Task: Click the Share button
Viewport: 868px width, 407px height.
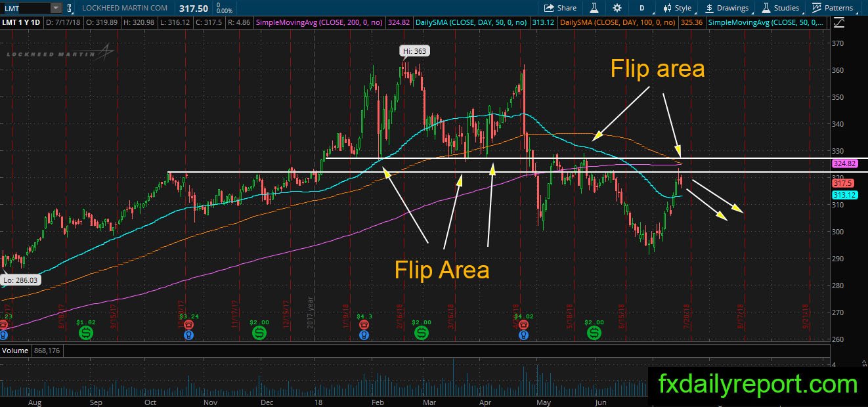Action: 561,8
